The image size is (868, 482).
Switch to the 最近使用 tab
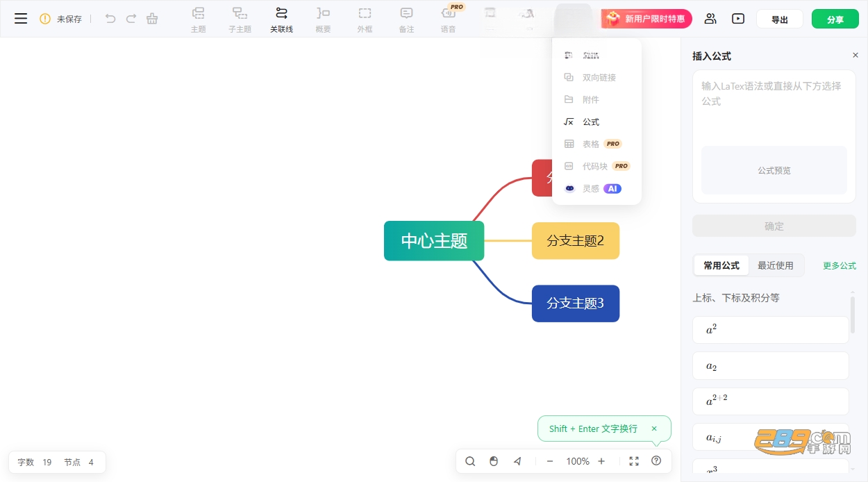776,265
